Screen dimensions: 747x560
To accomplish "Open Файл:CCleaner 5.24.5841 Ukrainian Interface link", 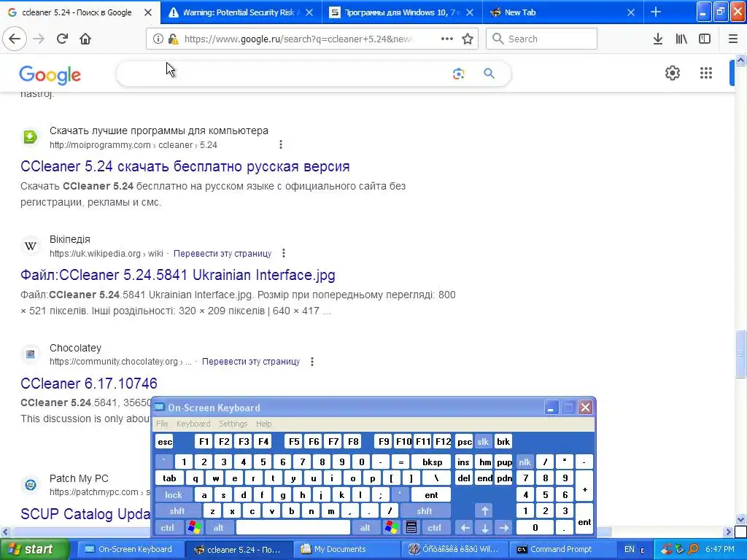I will [178, 275].
